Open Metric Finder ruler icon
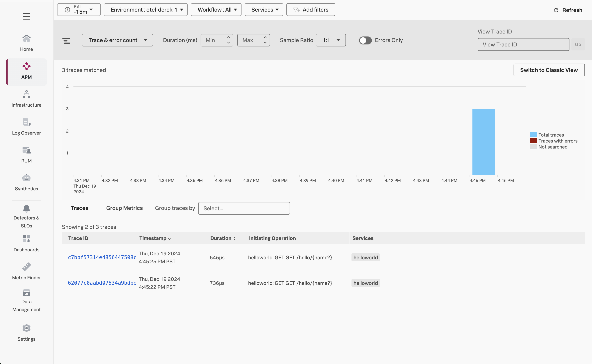The width and height of the screenshot is (592, 364). [x=26, y=267]
